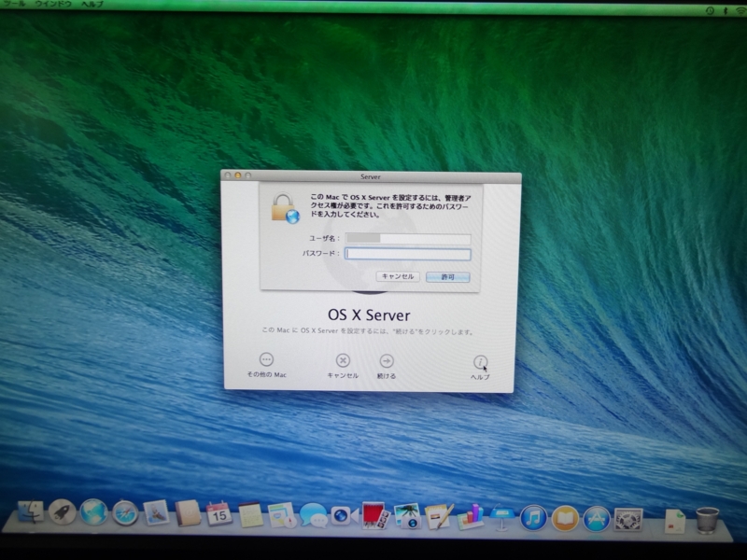This screenshot has width=747, height=560.
Task: Click Time Machine icon in menu bar
Action: pos(710,10)
